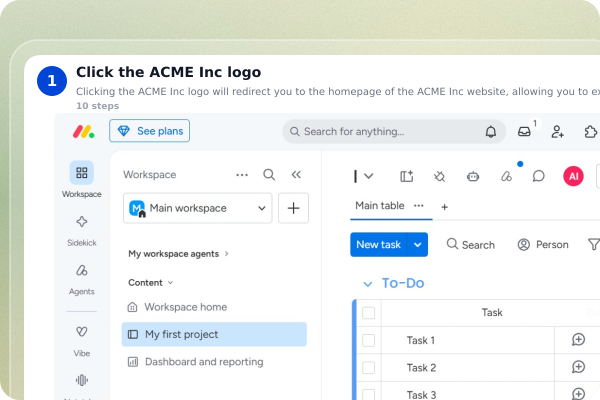Open the inbox tray icon

click(x=524, y=132)
